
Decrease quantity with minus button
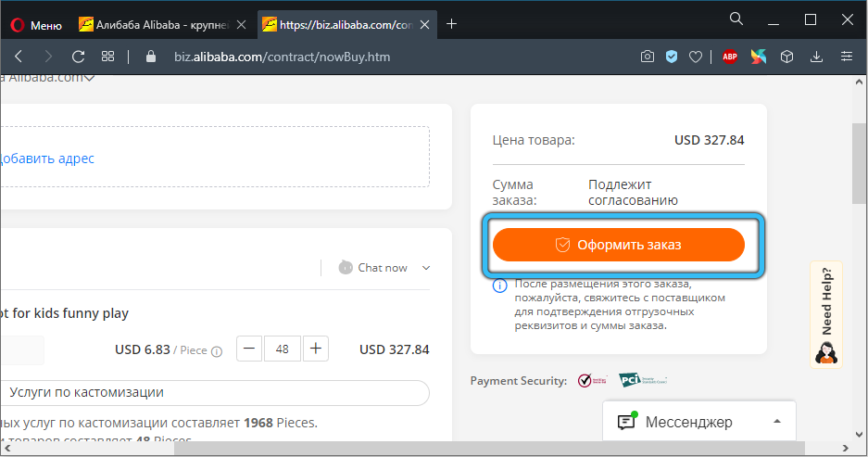[x=249, y=349]
